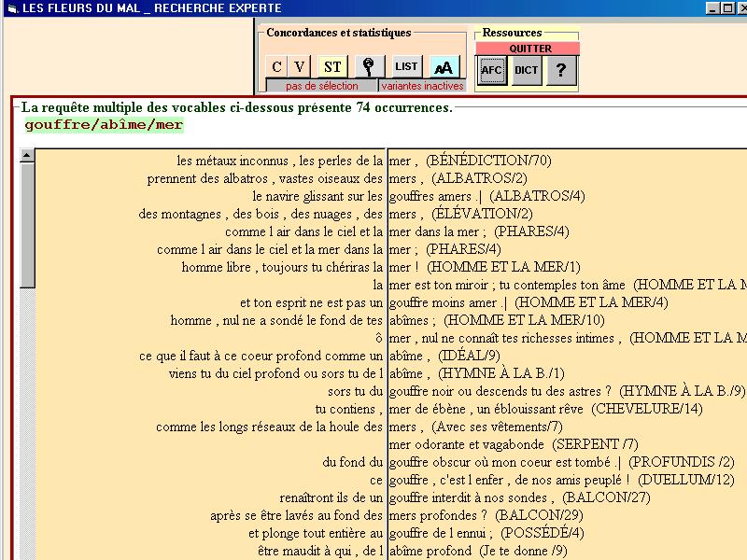Viewport: 747px width, 560px height.
Task: Select the 'nul ne connaît tes richesses' line
Action: [x=568, y=338]
